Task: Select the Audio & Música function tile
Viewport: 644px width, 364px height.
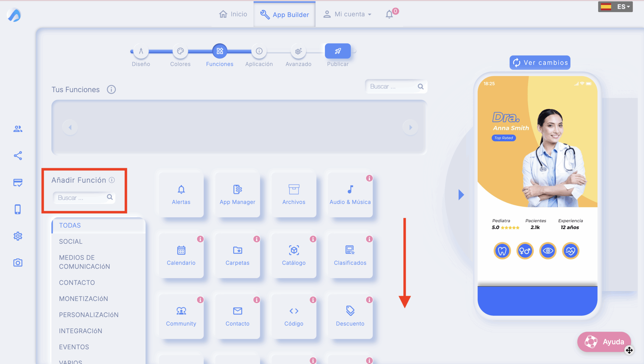Action: click(x=350, y=195)
